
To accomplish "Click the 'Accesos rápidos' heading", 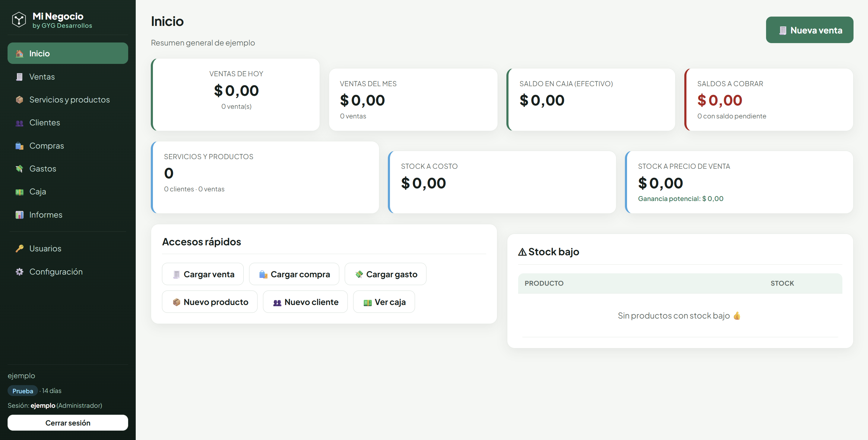I will click(201, 242).
